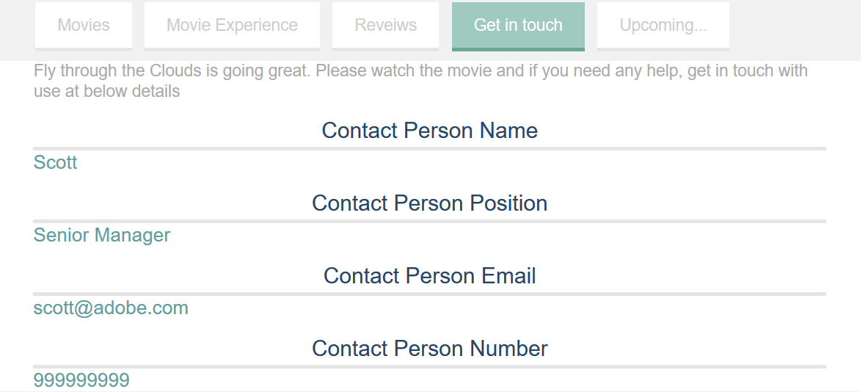Click the Contact Person Position heading
Screen dimensions: 868x392
point(430,203)
